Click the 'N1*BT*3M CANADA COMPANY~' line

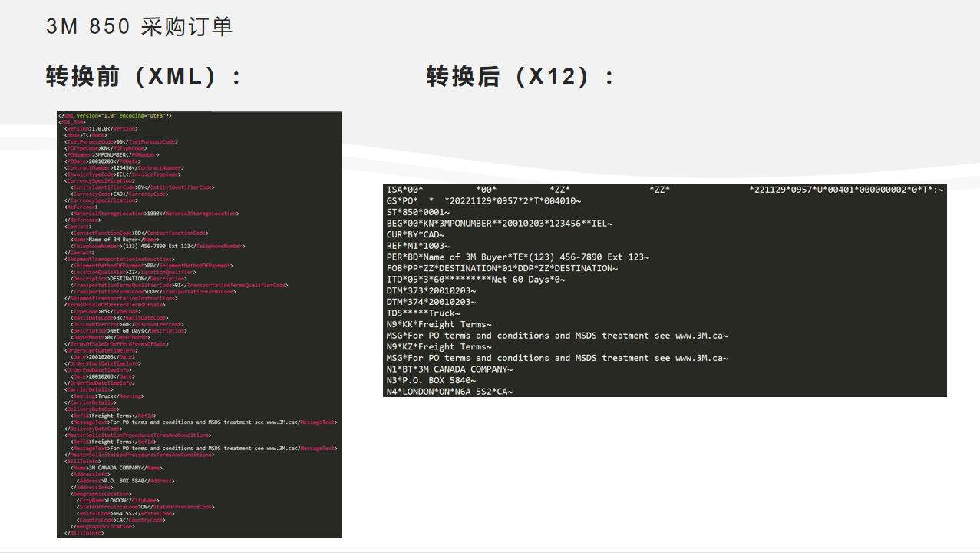(x=449, y=369)
